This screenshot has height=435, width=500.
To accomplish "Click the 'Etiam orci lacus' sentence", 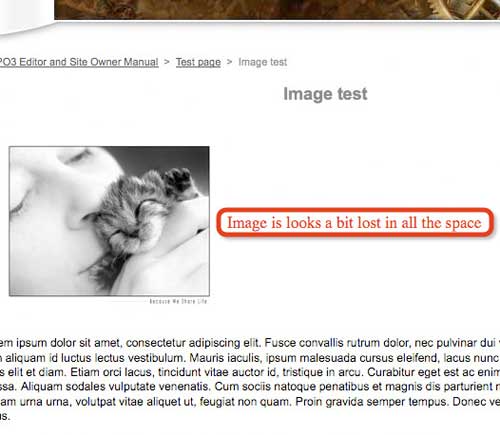I will (215, 372).
